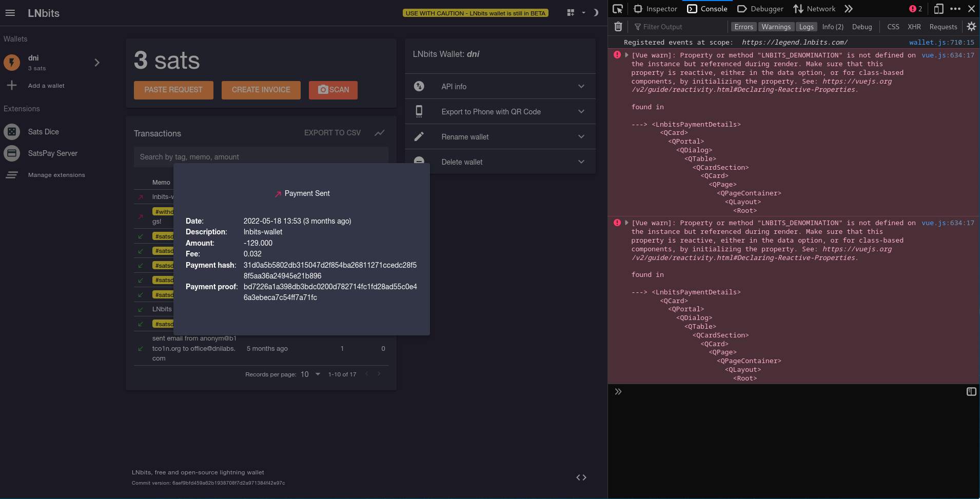
Task: Toggle dark mode with the moon icon
Action: pos(595,12)
